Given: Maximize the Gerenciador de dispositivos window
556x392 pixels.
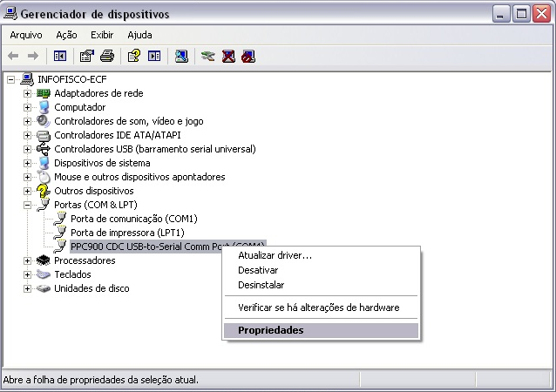Looking at the screenshot, I should (x=521, y=14).
